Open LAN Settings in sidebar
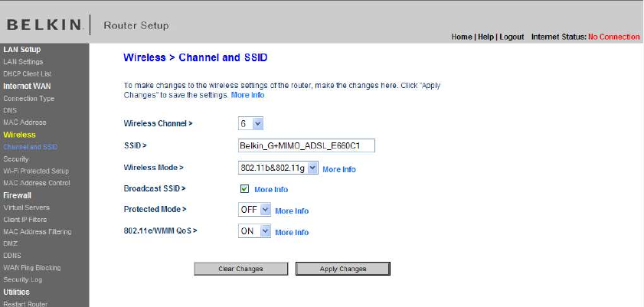 click(x=23, y=61)
